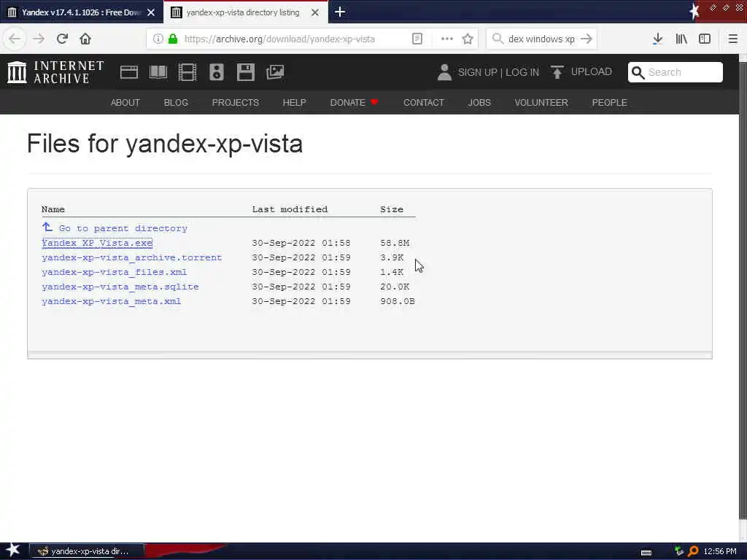Select yandex-xp-vista dir taskbar button
This screenshot has height=560, width=747.
click(x=87, y=551)
